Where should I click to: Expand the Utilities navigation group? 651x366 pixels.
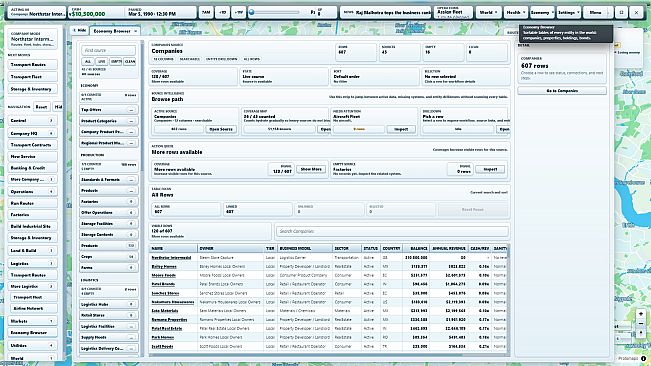[x=32, y=345]
